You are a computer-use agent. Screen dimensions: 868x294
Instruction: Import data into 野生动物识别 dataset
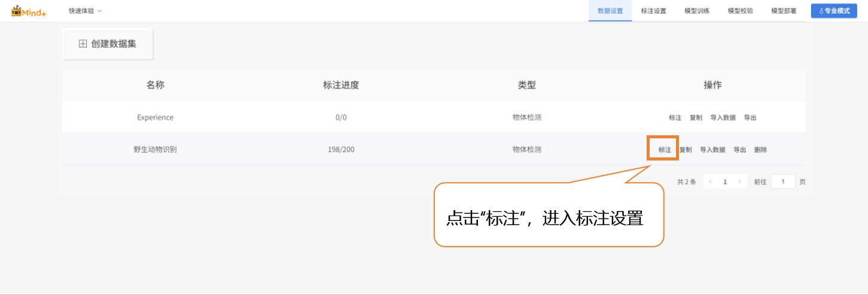[712, 150]
